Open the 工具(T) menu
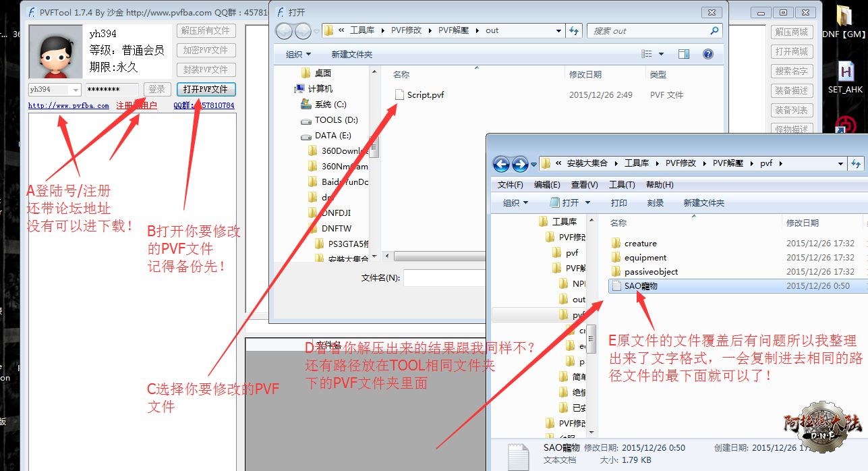The width and height of the screenshot is (868, 471). (622, 185)
